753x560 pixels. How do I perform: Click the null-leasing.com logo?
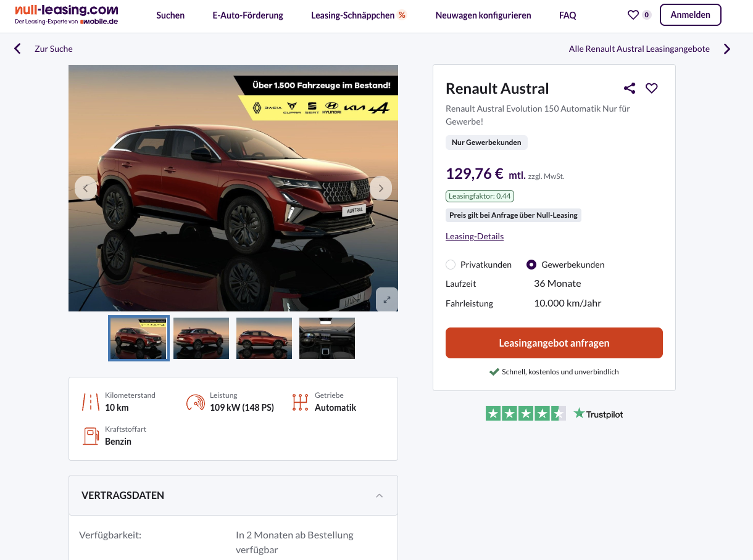[x=67, y=15]
